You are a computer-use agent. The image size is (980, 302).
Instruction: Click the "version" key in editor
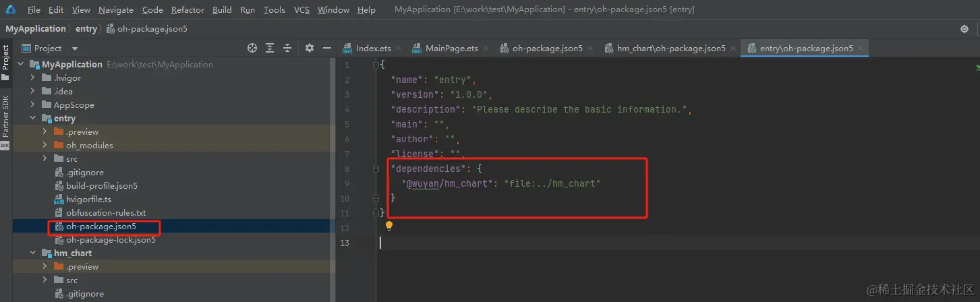coord(415,94)
